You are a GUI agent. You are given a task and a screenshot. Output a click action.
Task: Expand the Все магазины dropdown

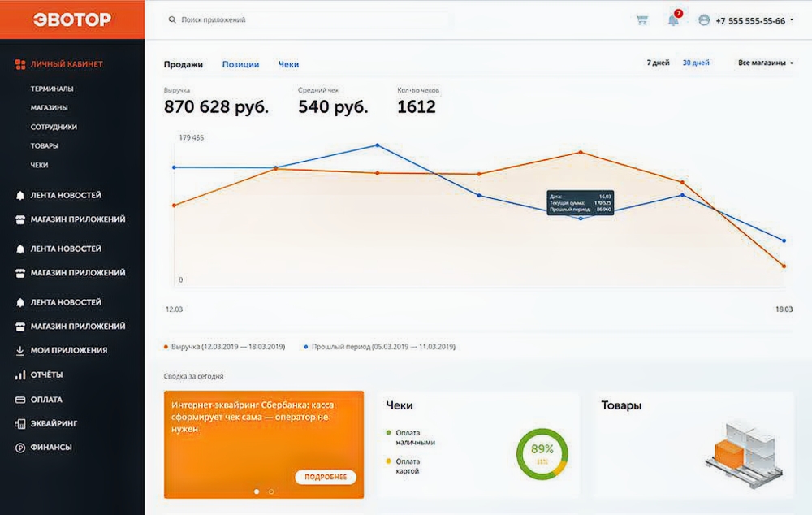click(x=765, y=63)
